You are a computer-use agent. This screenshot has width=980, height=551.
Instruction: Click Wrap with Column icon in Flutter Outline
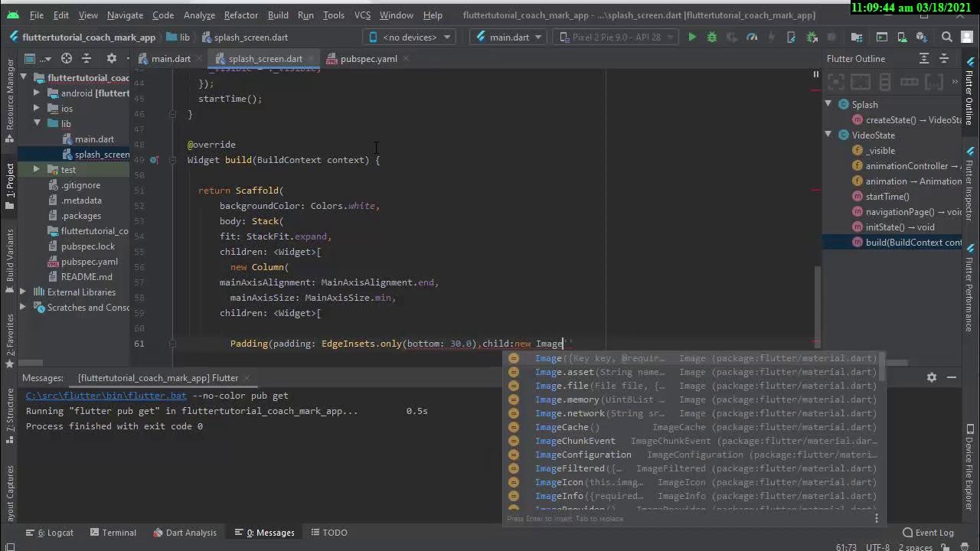885,82
